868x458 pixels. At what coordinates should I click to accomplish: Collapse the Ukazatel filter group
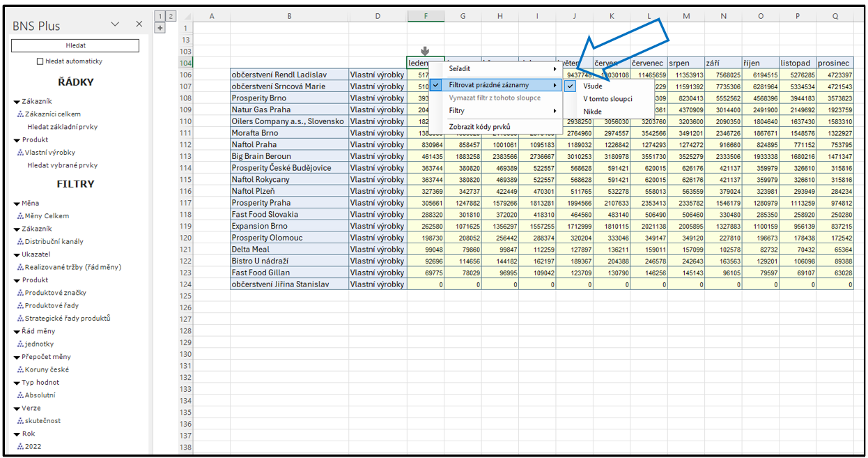pos(17,255)
